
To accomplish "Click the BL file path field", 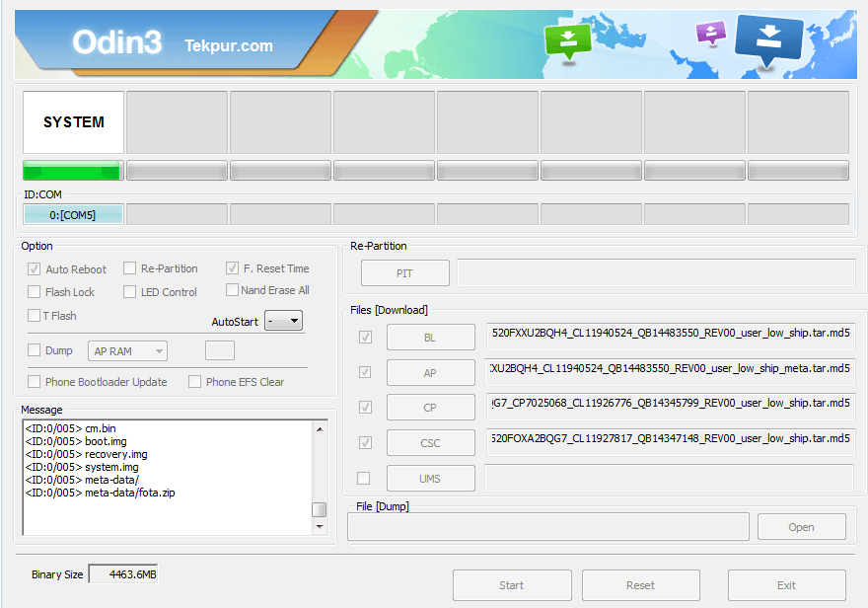I will pos(671,337).
